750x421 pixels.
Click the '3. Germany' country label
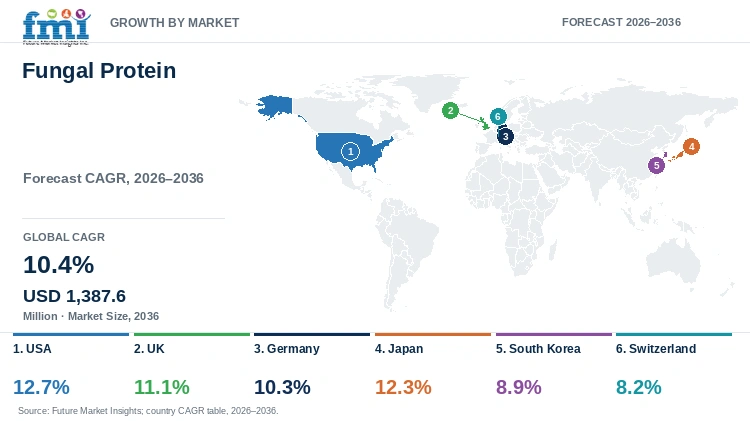[x=287, y=349]
